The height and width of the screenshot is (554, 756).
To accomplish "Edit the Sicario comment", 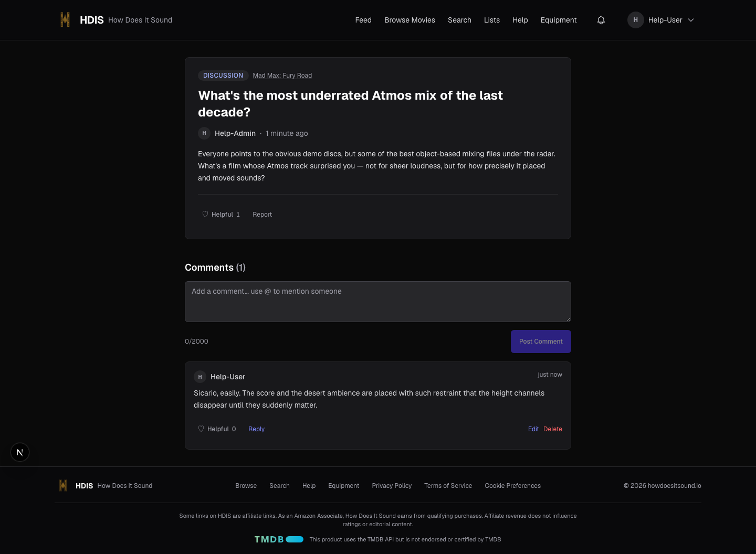I will [533, 429].
